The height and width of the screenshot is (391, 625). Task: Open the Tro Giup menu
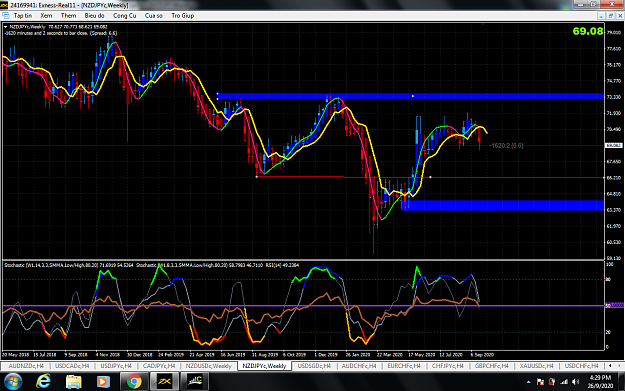tap(183, 16)
